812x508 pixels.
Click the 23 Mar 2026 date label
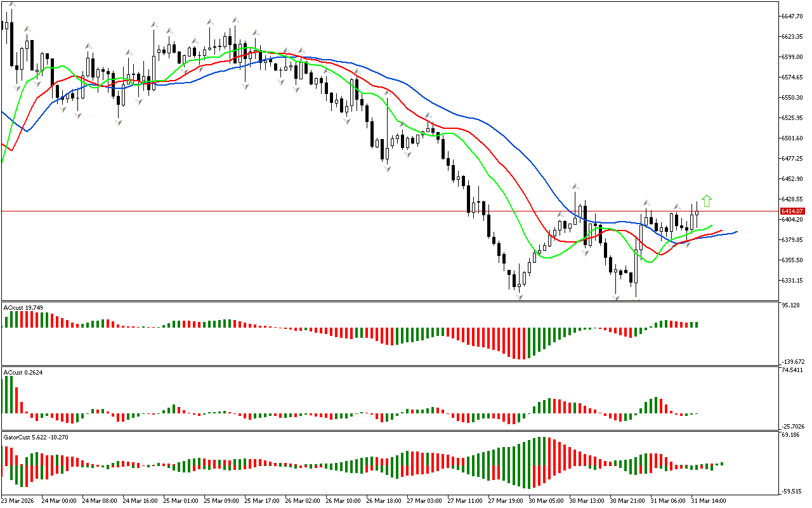tap(19, 500)
